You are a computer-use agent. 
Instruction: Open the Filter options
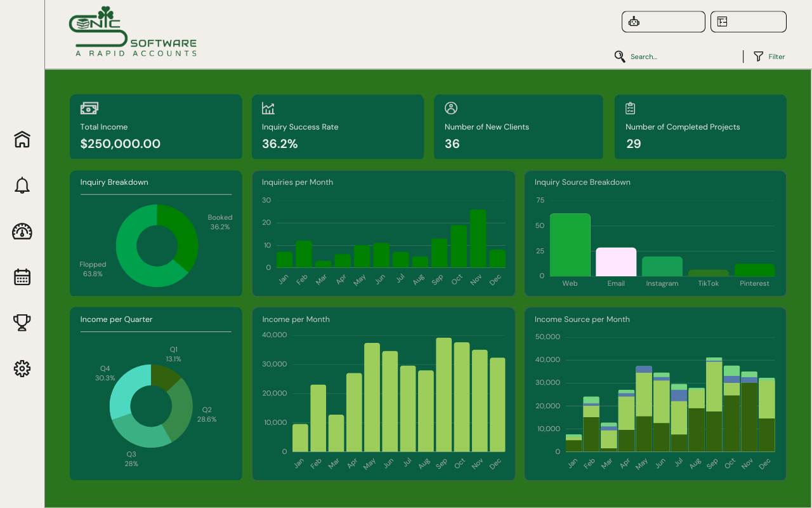point(769,57)
